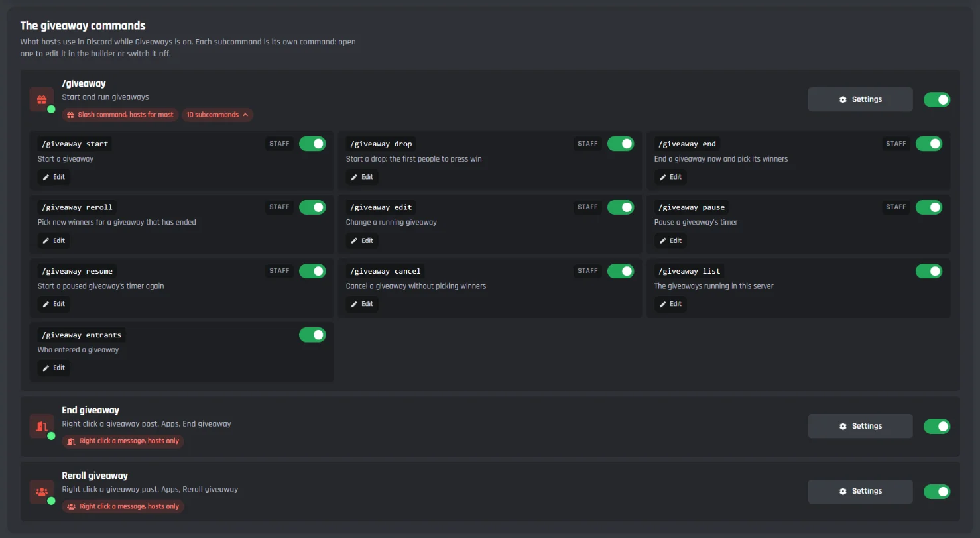980x538 pixels.
Task: Disable the /giveaway pause toggle
Action: pyautogui.click(x=929, y=207)
